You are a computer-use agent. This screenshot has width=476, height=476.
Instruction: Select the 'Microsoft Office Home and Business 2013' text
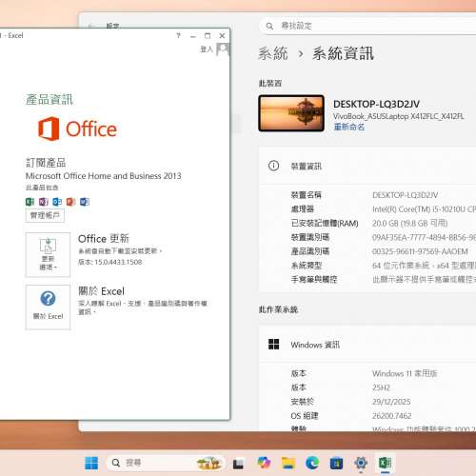(104, 176)
